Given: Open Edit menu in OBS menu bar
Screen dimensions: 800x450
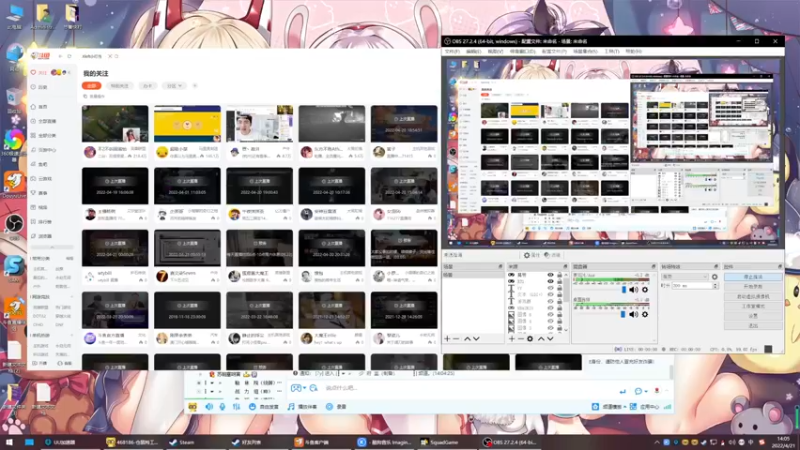Looking at the screenshot, I should click(x=473, y=52).
